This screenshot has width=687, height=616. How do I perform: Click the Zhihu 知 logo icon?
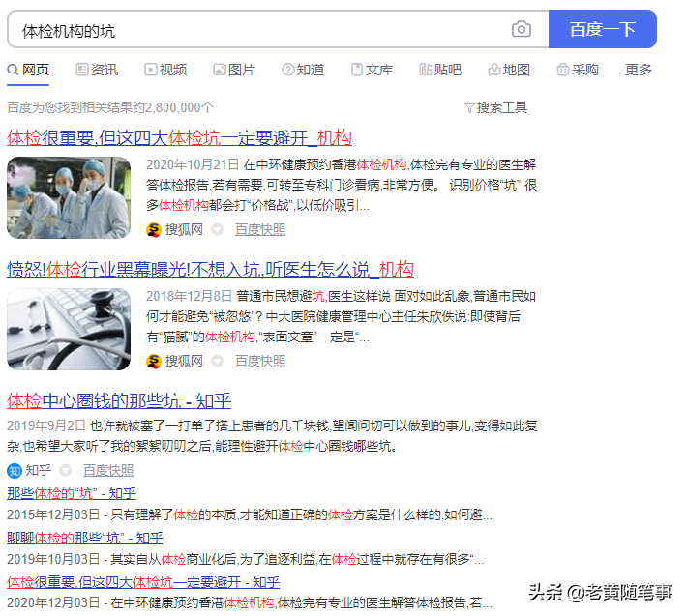point(15,471)
